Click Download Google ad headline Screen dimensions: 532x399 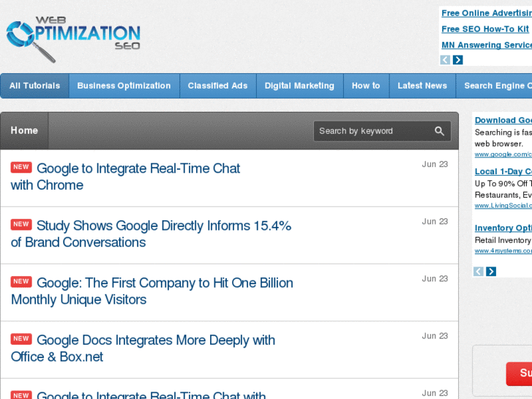[503, 120]
